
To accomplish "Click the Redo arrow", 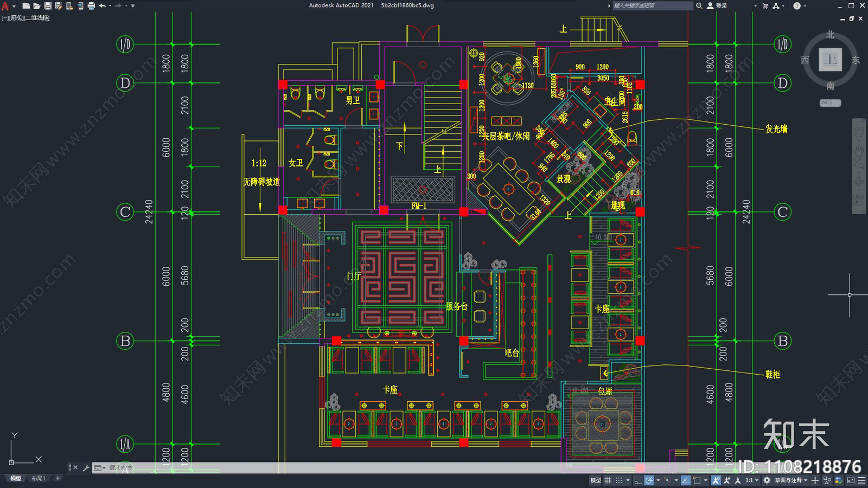I will [x=118, y=5].
